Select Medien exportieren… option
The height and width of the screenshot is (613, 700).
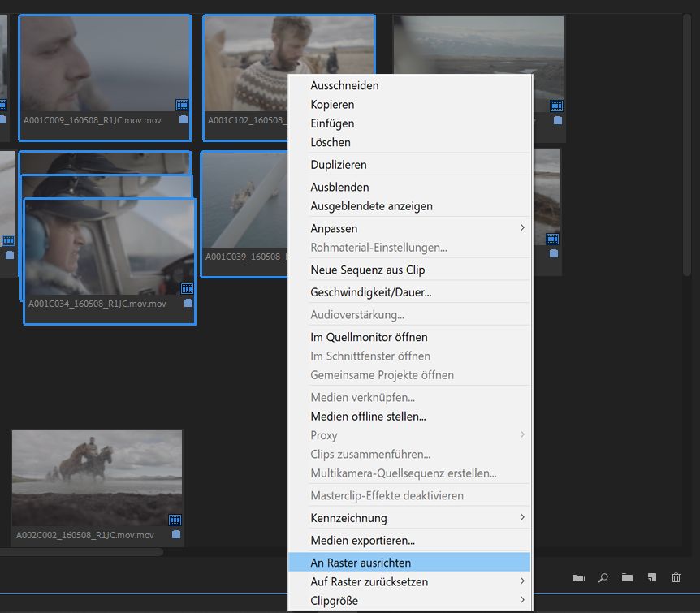[362, 540]
